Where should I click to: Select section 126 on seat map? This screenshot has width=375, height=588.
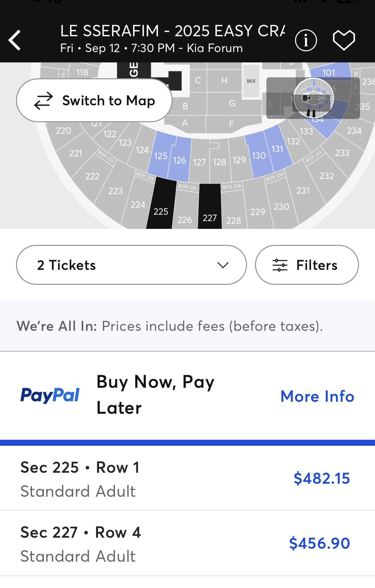pos(179,160)
